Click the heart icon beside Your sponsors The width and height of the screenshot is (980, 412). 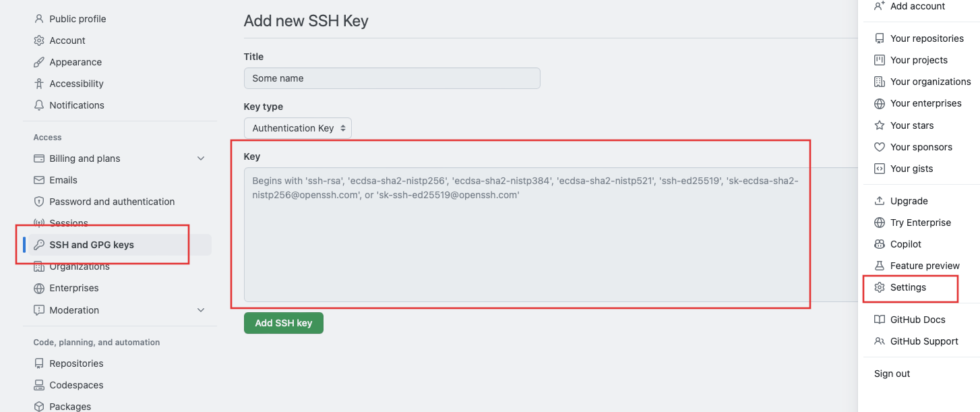pos(879,147)
